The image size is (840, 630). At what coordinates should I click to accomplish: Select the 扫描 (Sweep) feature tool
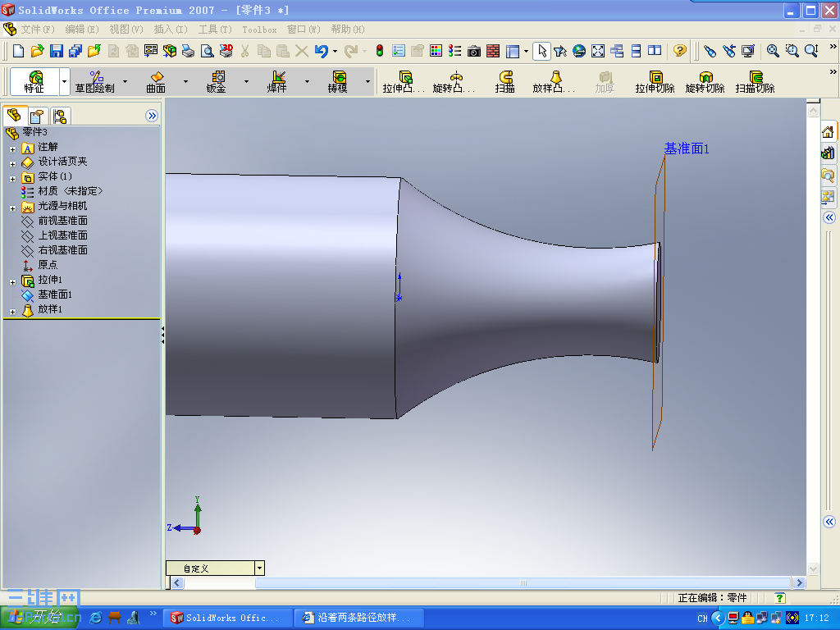click(x=505, y=79)
